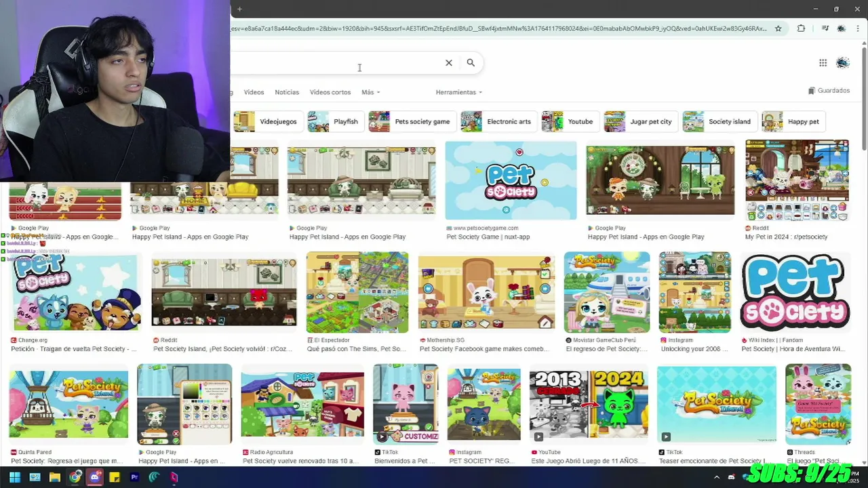Open the Reddit Pet Society Island thumbnail

[x=224, y=293]
